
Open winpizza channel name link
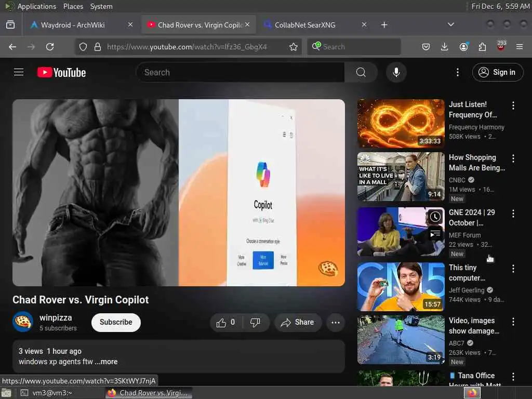[56, 317]
